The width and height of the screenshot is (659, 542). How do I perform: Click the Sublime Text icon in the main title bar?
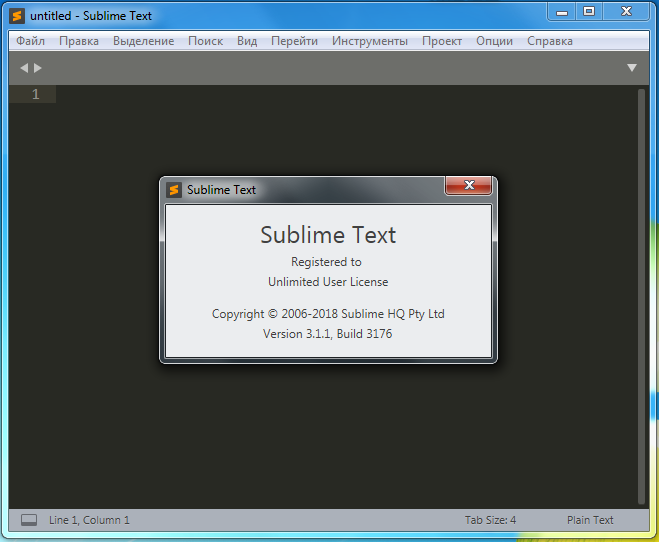coord(17,16)
